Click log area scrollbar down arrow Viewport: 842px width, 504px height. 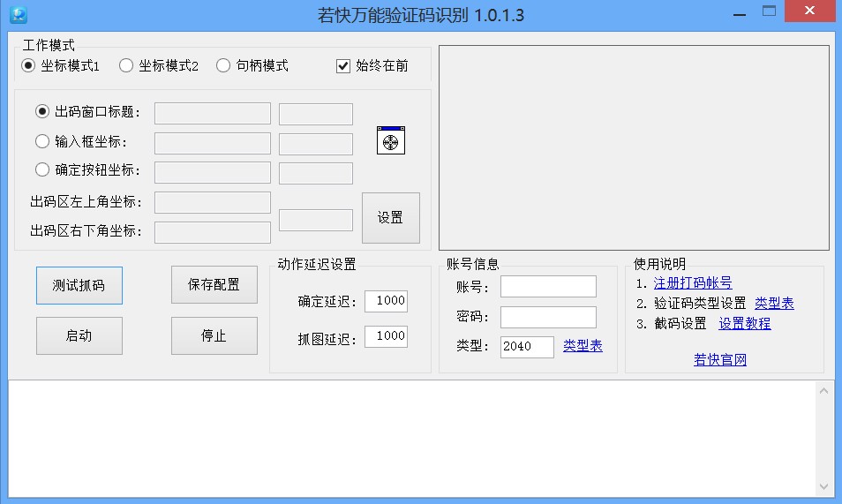(x=823, y=487)
